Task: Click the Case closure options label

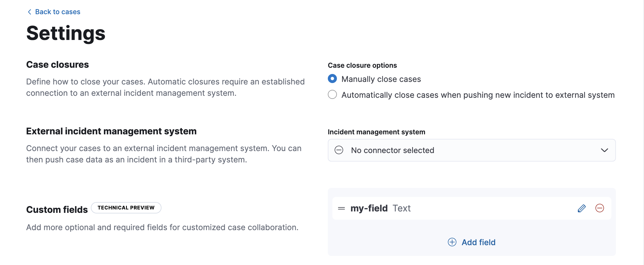Action: click(x=362, y=65)
